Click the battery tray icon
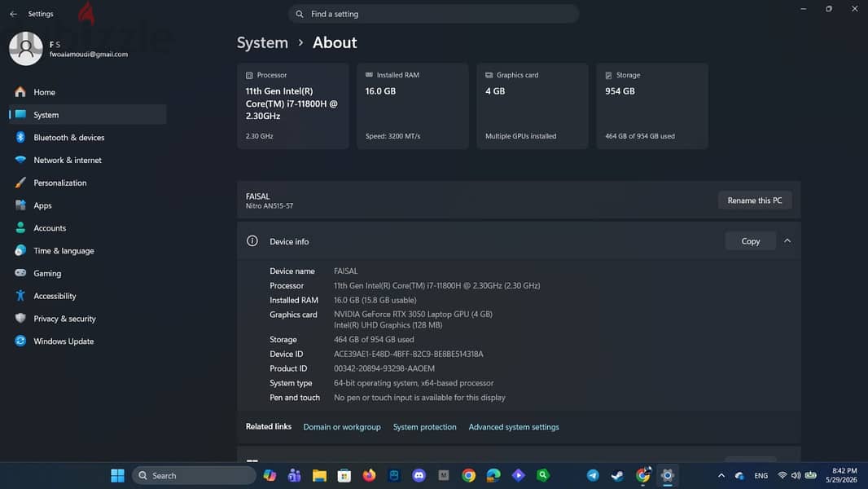868x489 pixels. click(x=811, y=475)
